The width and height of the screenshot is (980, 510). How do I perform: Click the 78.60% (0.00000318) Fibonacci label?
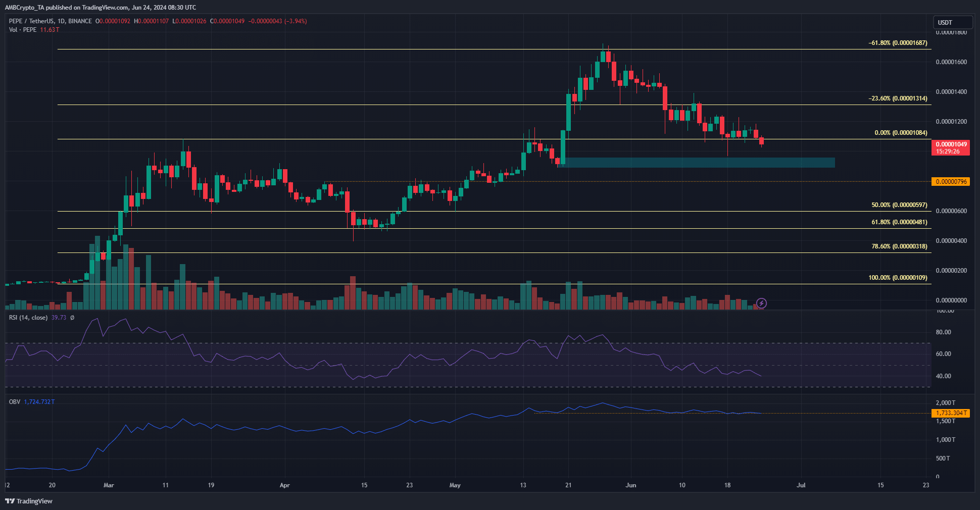coord(899,246)
